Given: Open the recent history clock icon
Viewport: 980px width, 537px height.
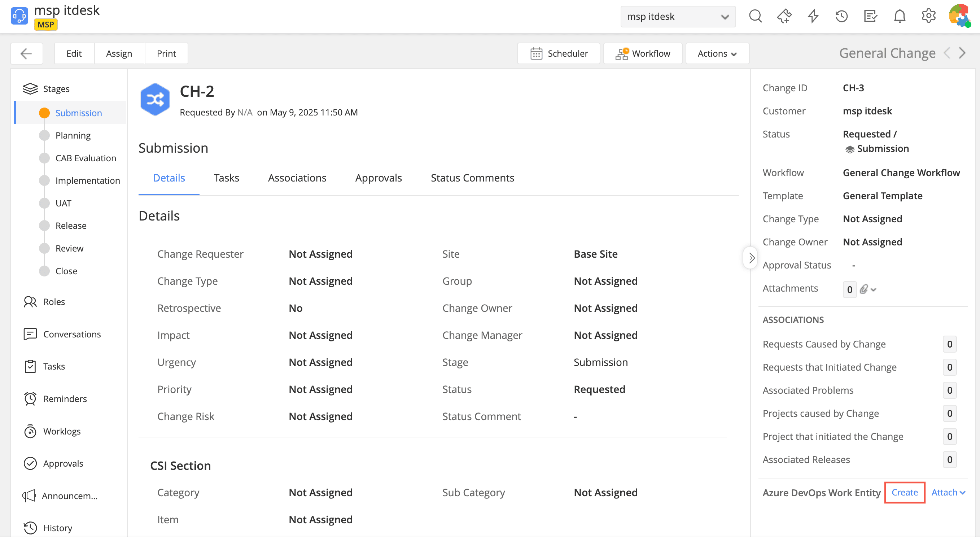Looking at the screenshot, I should pos(841,16).
